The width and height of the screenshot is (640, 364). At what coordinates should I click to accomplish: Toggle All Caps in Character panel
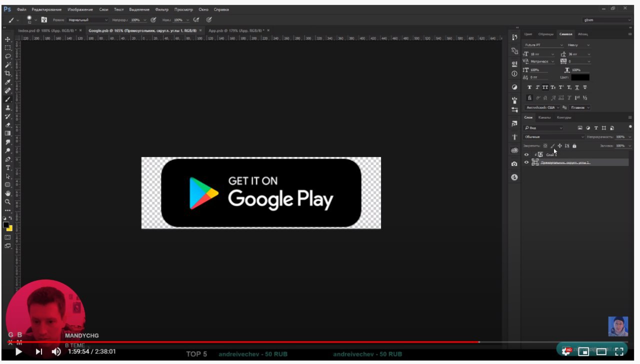tap(545, 87)
